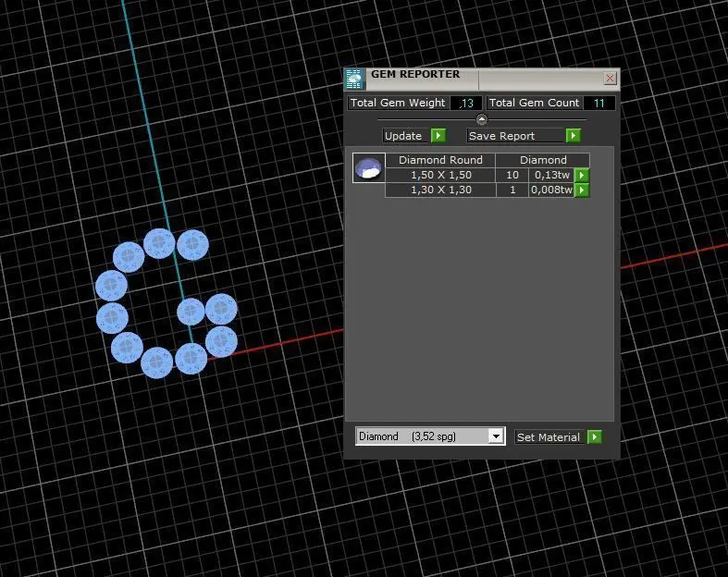Select the 1,50 X 1,50 size cell
Screen dimensions: 728x577
440,175
